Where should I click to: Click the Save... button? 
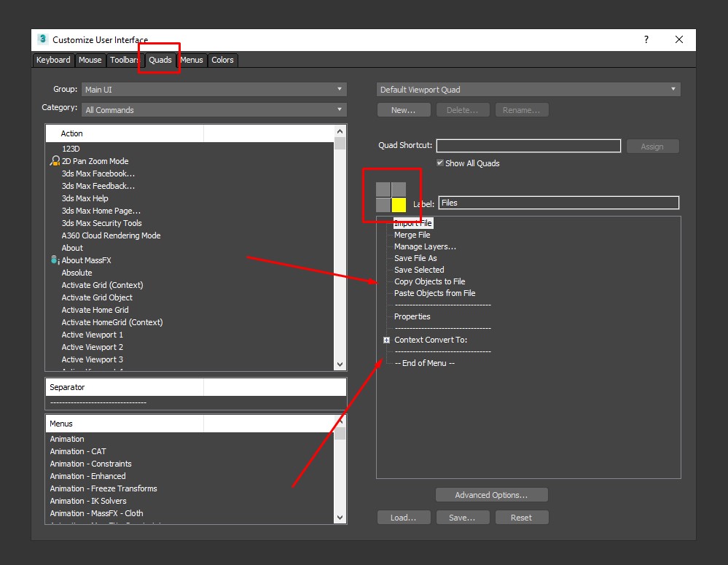click(462, 518)
